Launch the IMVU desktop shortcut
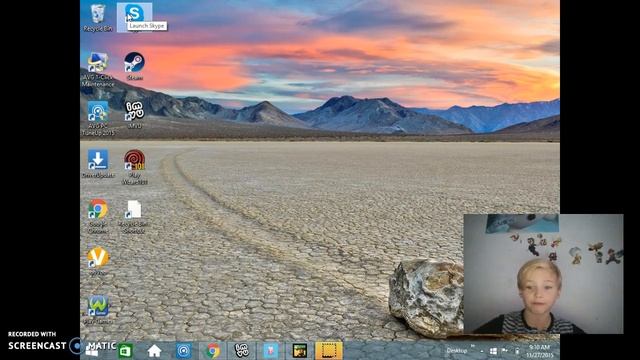This screenshot has height=360, width=640. [x=134, y=115]
